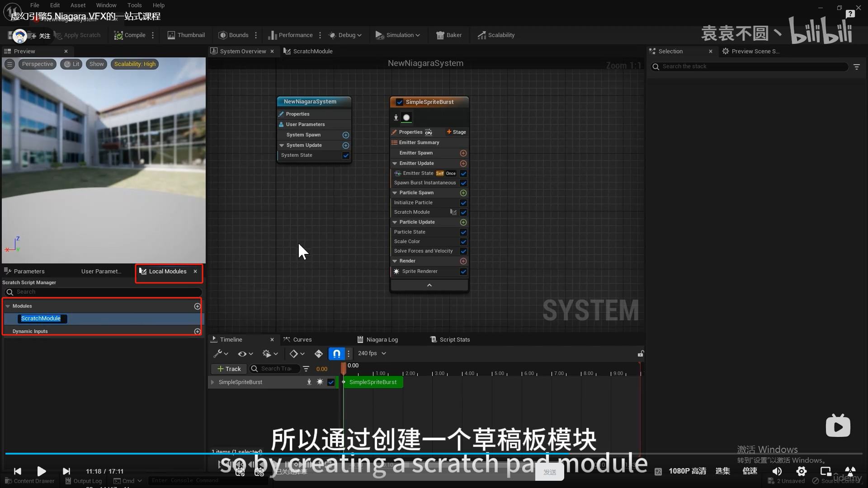Click add Stage button on emitter
The image size is (868, 488).
456,132
